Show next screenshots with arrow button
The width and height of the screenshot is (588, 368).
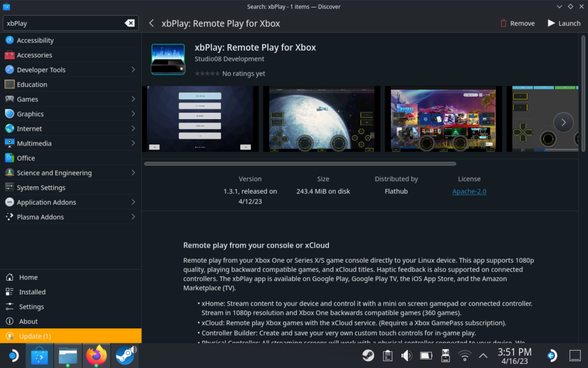563,122
